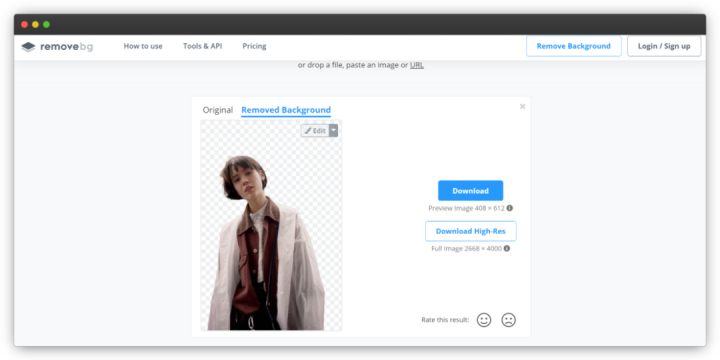The width and height of the screenshot is (720, 360).
Task: Open the How to use page
Action: [x=143, y=46]
